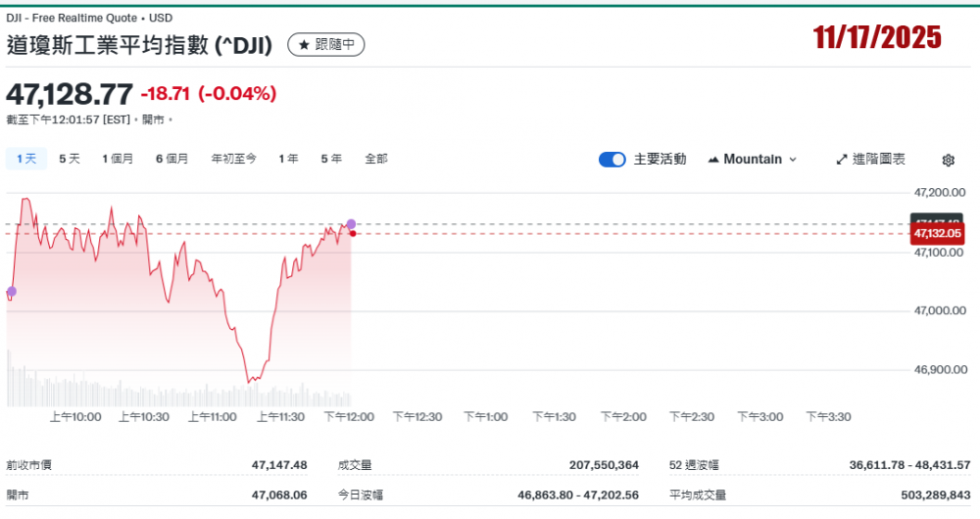Click the expand arrows icon for 進階圖表
This screenshot has width=980, height=519.
point(841,160)
